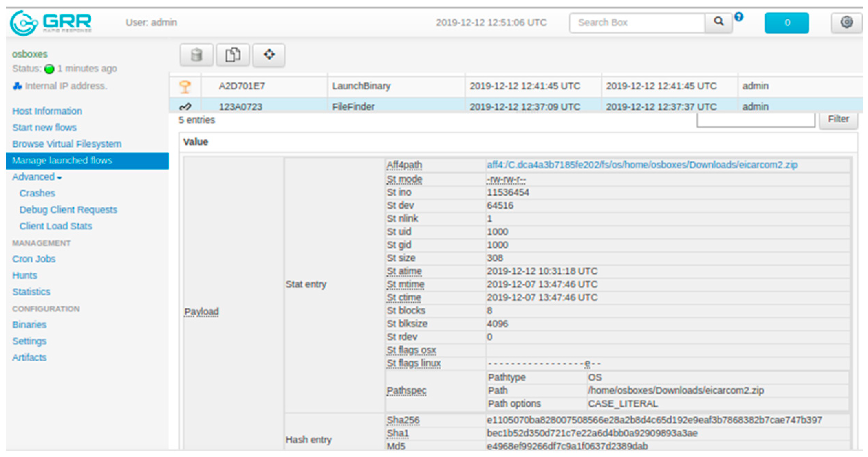Click the green client status indicator

(x=49, y=69)
